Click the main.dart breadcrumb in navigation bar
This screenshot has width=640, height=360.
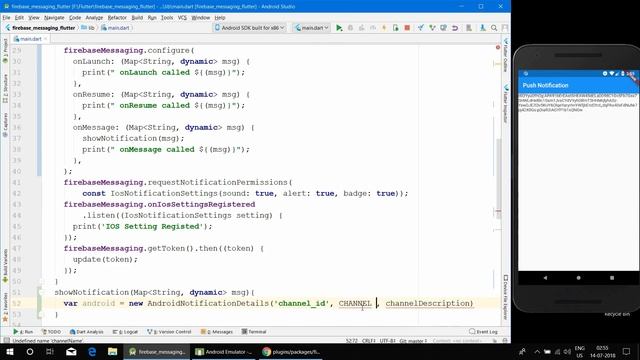[116, 28]
